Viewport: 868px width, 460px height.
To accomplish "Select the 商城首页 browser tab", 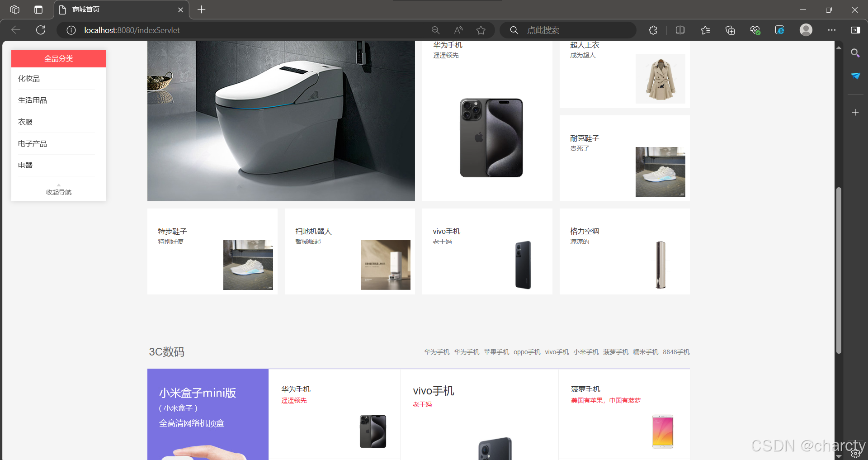I will 121,9.
